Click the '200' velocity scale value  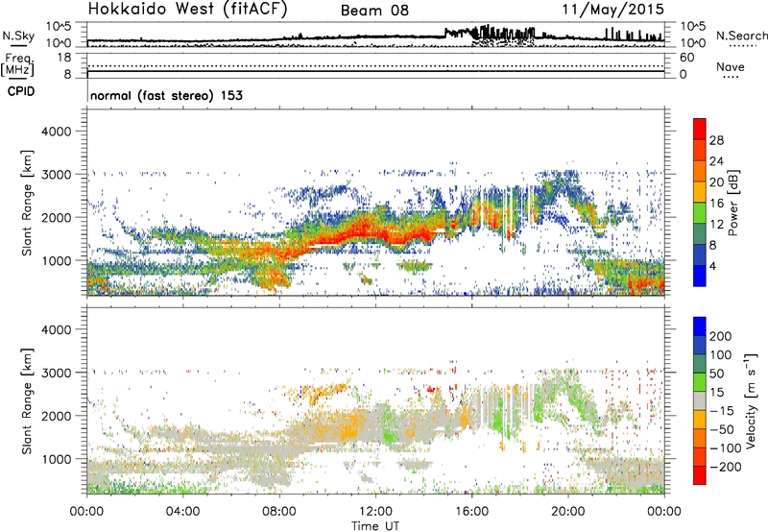721,336
